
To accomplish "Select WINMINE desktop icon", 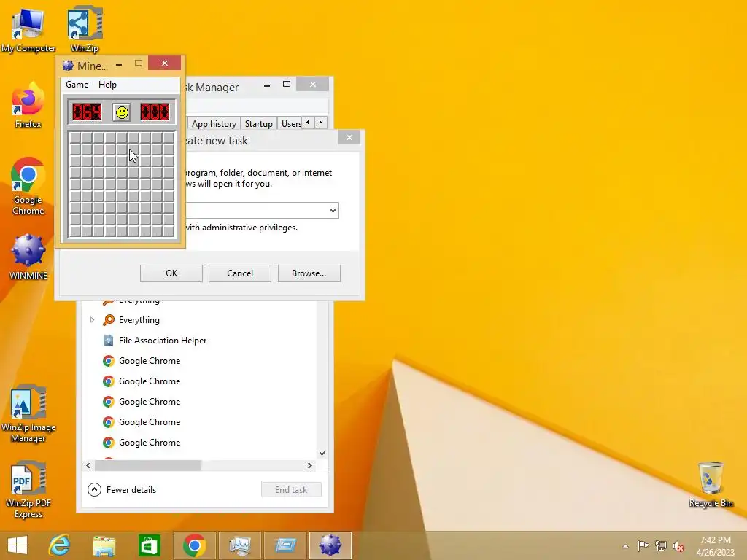I will pyautogui.click(x=28, y=257).
